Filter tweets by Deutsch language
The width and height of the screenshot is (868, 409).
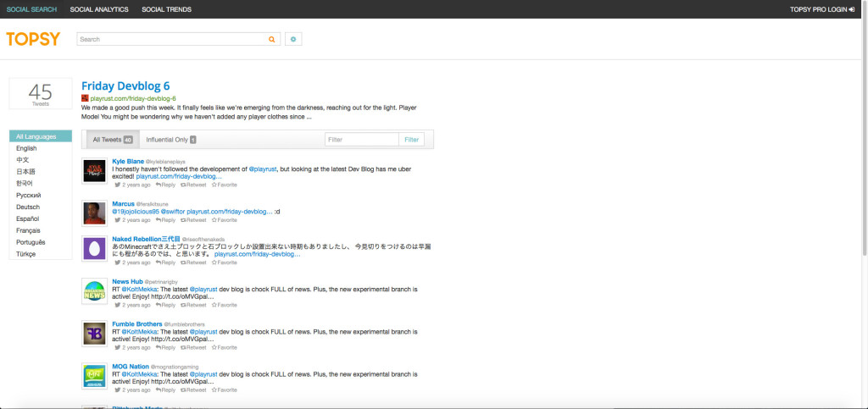click(x=41, y=207)
